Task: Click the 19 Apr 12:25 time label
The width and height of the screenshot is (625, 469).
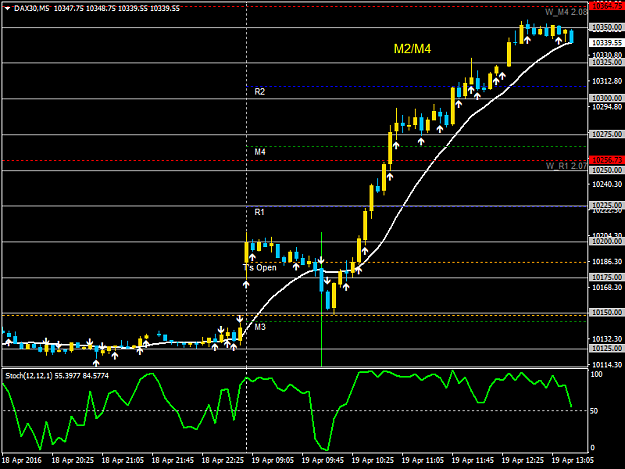Action: [523, 460]
